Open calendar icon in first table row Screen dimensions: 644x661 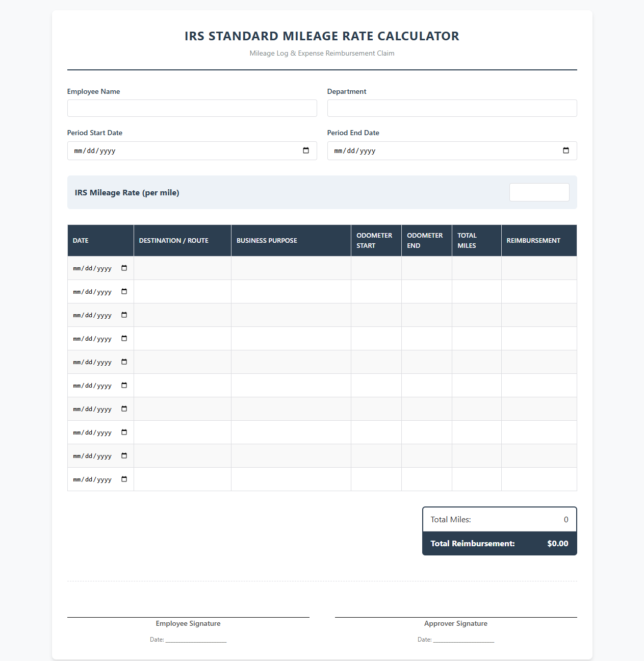coord(124,268)
